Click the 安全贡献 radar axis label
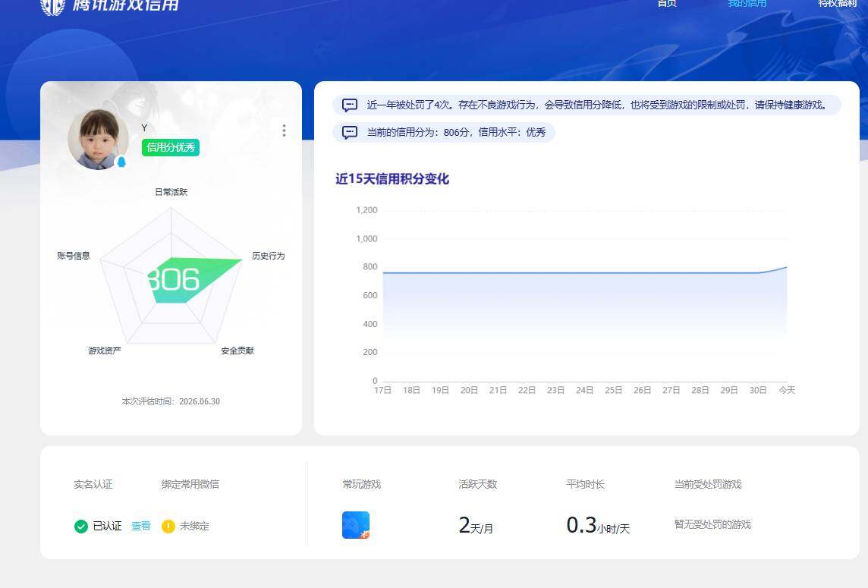 tap(237, 351)
